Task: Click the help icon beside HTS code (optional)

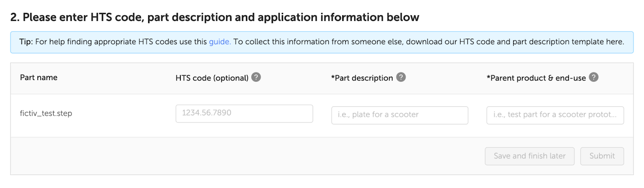Action: click(256, 77)
